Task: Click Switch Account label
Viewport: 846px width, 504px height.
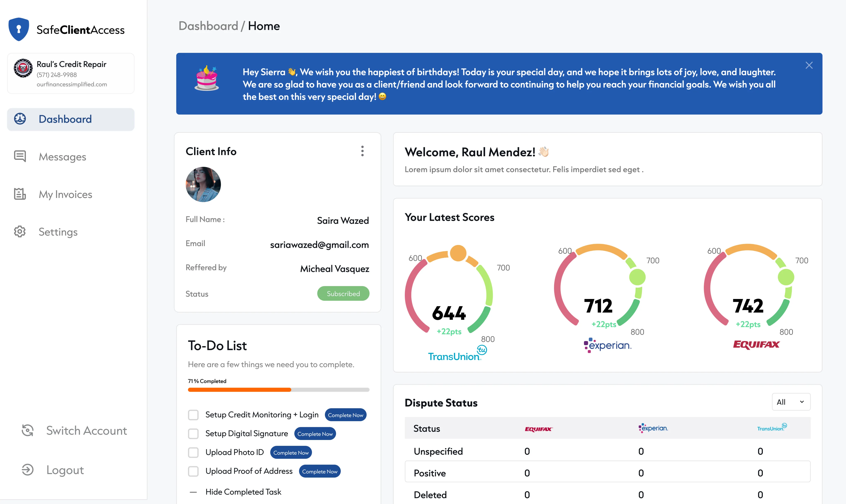Action: point(87,430)
